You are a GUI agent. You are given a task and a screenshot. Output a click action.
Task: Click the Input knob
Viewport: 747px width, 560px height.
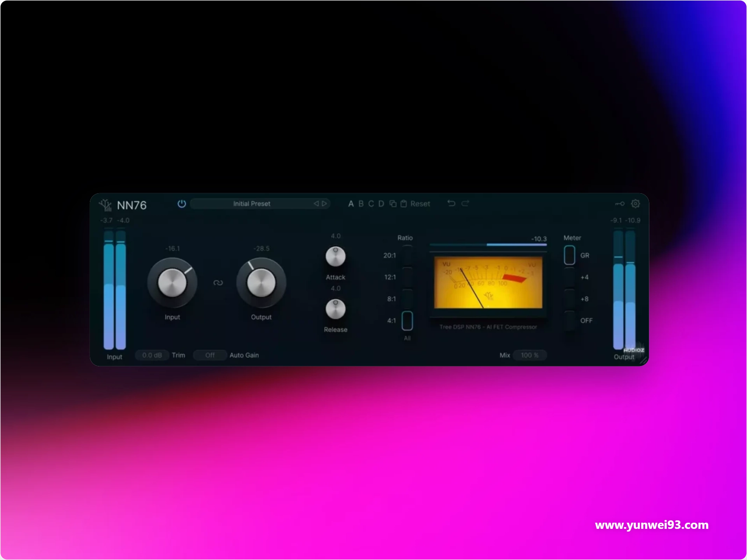[x=172, y=283]
